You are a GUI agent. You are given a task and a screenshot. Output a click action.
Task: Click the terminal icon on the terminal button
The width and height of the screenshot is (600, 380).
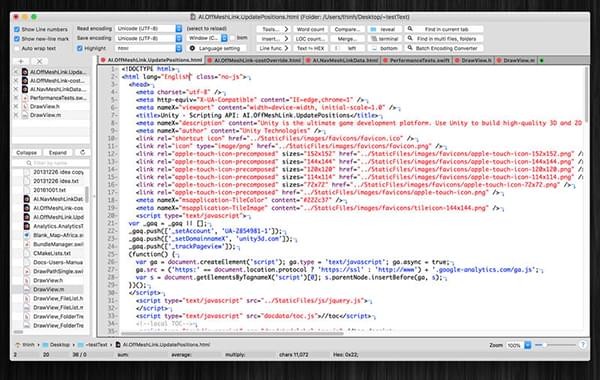coord(374,39)
